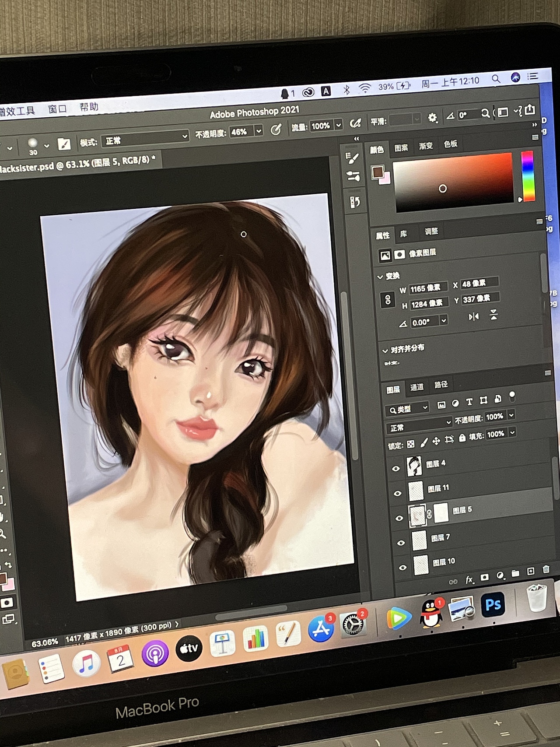Open the 窗口 menu
560x747 pixels.
(57, 109)
